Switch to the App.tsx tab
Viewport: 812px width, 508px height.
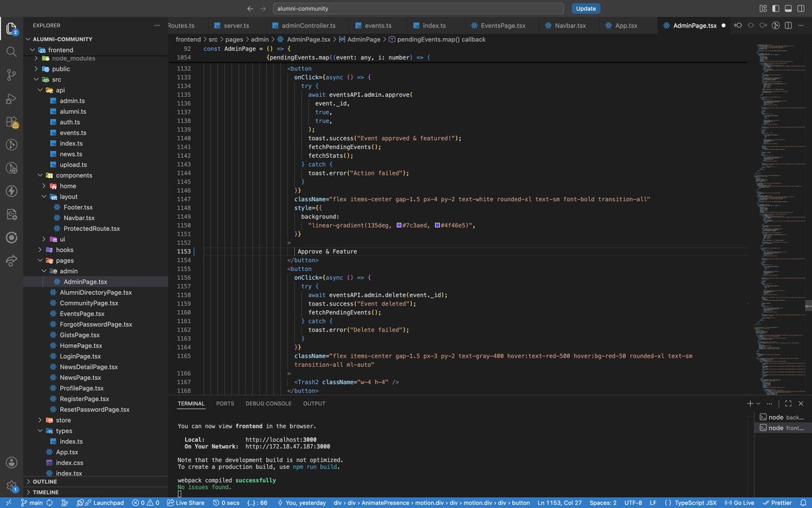point(626,26)
